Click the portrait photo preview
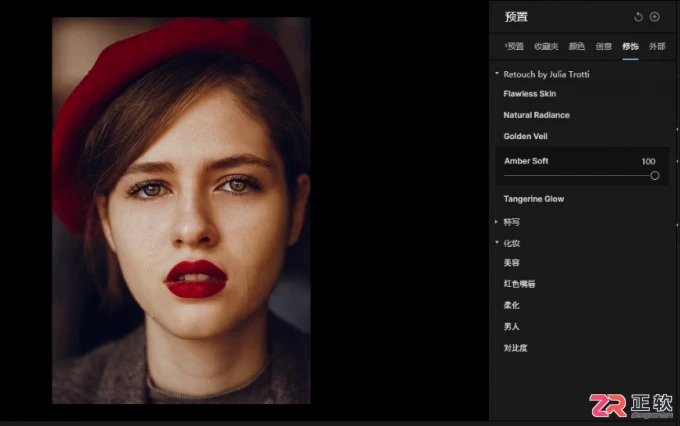 click(x=181, y=210)
